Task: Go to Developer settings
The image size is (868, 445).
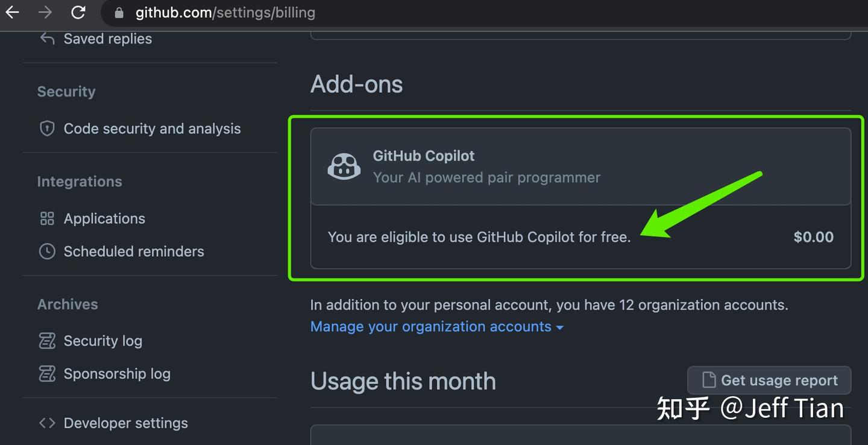Action: (x=125, y=423)
